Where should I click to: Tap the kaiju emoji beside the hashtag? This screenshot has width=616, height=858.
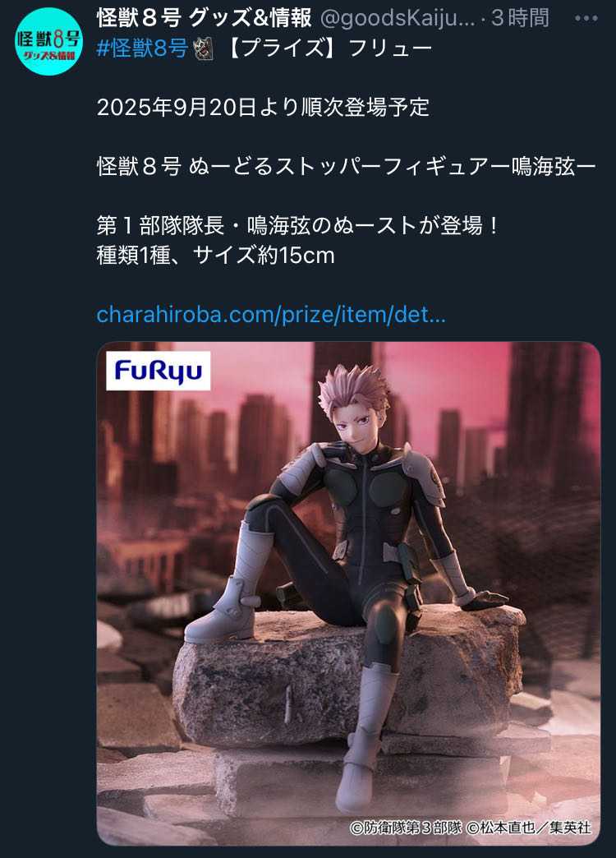[x=205, y=48]
